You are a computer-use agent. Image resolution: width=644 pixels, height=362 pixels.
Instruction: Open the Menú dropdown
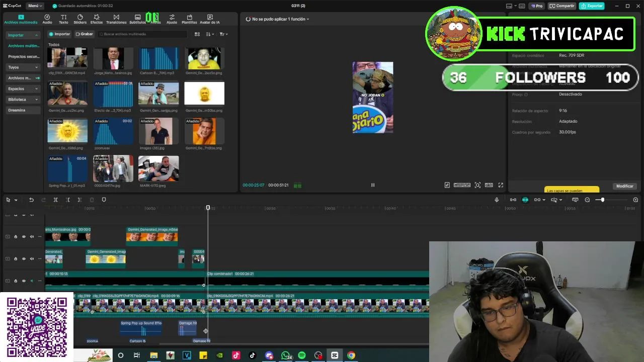[35, 6]
